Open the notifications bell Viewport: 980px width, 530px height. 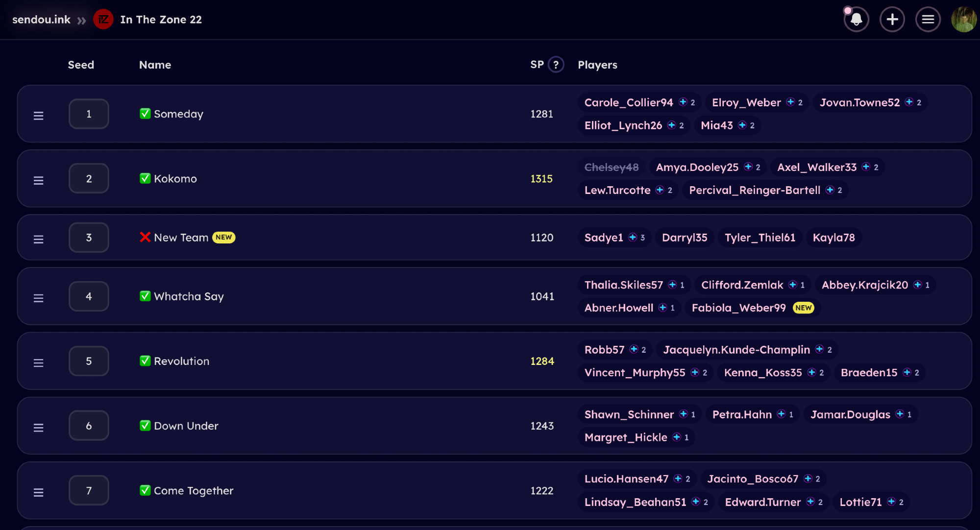[856, 20]
